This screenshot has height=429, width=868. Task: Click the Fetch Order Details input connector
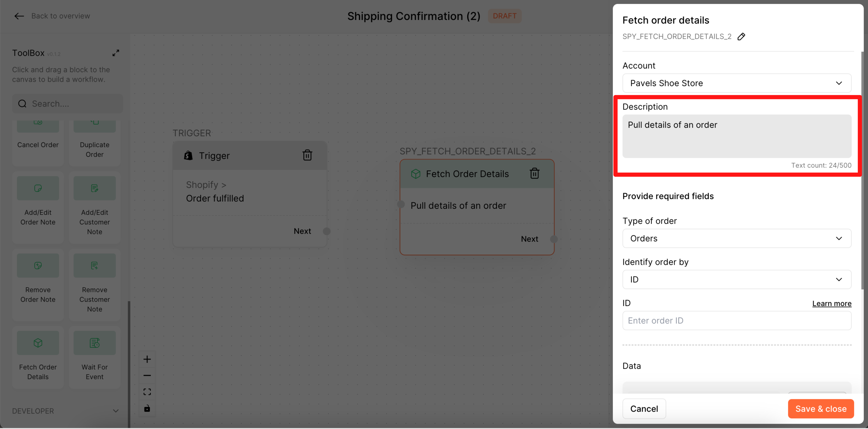coord(401,204)
